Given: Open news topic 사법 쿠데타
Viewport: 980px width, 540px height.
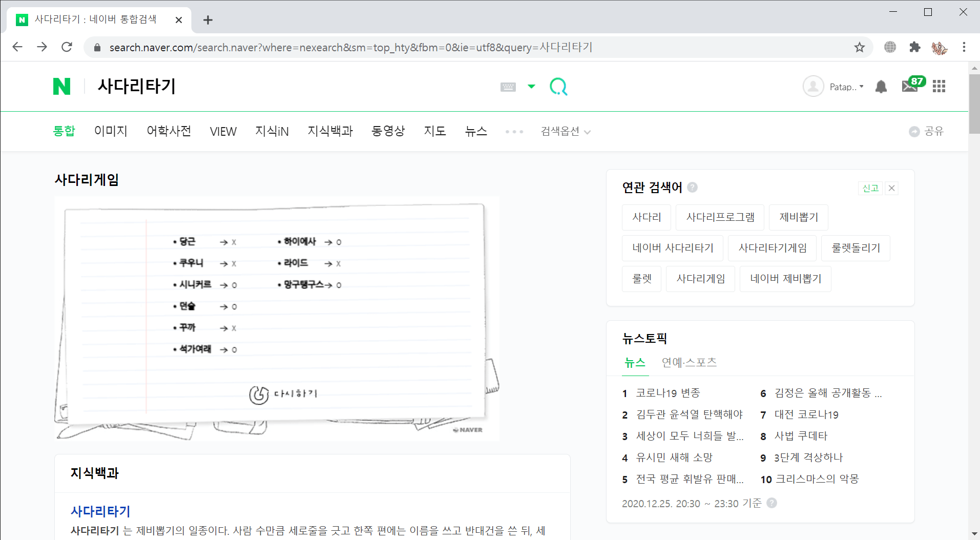Looking at the screenshot, I should [x=801, y=436].
